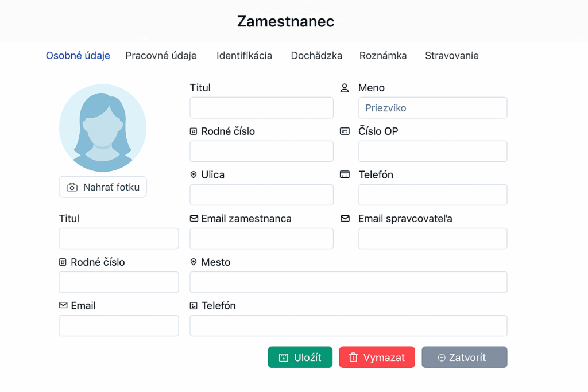The image size is (588, 392).
Task: Click the person icon beside Meno
Action: click(x=345, y=88)
